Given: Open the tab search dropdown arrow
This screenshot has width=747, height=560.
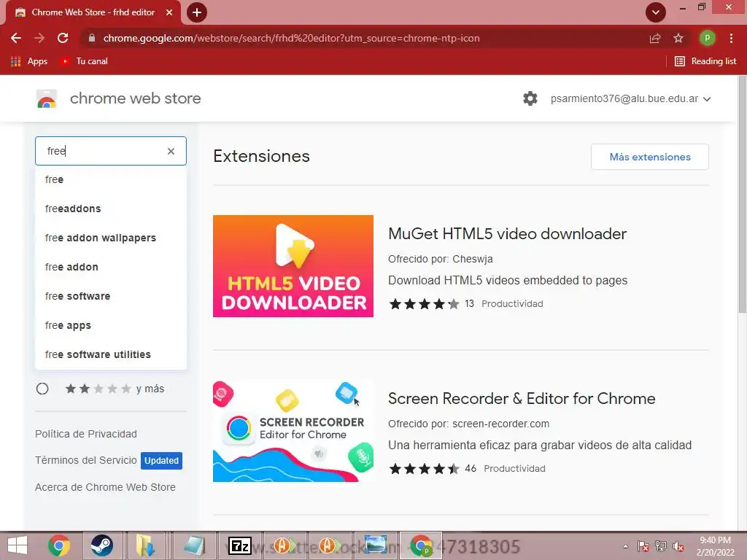Looking at the screenshot, I should pyautogui.click(x=656, y=12).
